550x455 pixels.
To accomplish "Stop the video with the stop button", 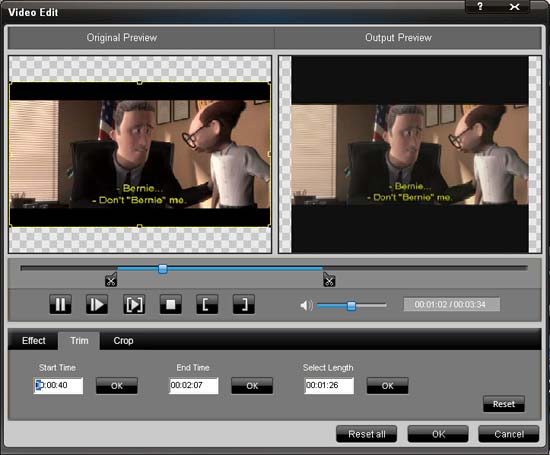I will [x=170, y=304].
